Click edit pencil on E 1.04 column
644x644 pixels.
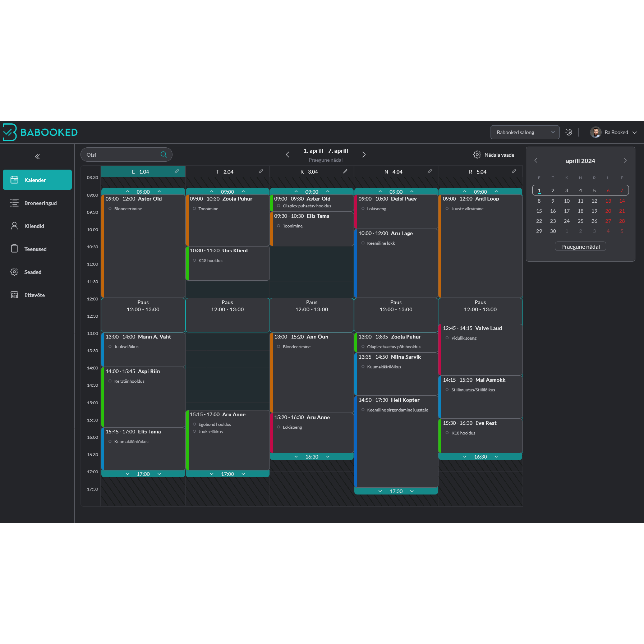tap(177, 171)
